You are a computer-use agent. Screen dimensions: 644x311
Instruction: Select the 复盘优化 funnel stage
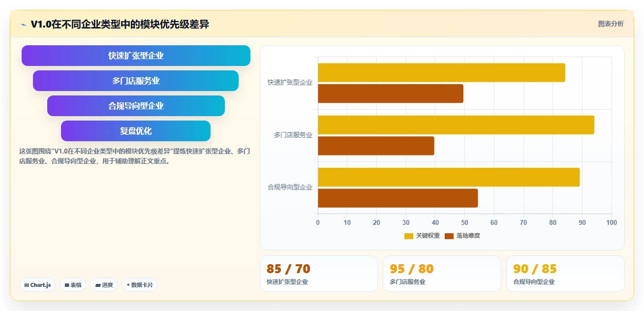coord(136,131)
